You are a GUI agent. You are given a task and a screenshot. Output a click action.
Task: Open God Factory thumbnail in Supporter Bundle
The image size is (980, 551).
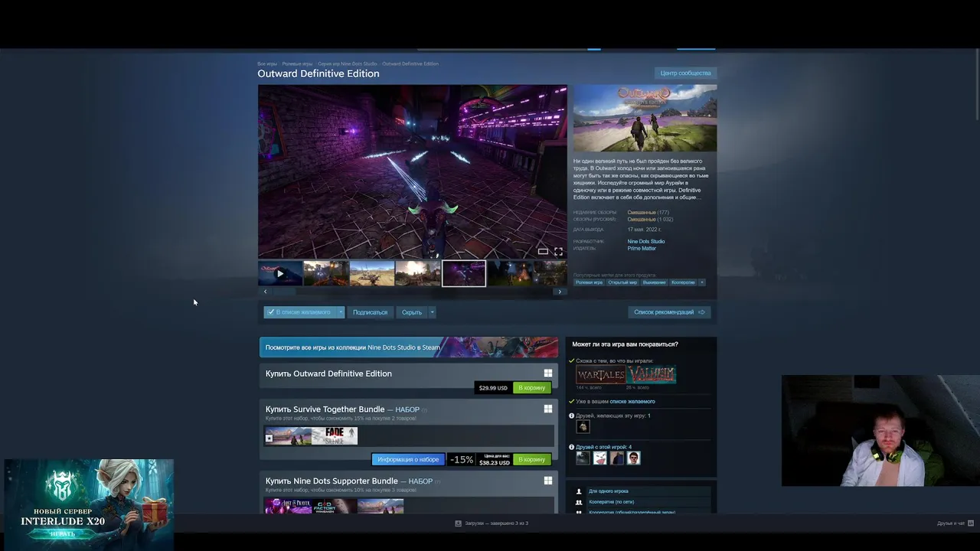334,506
